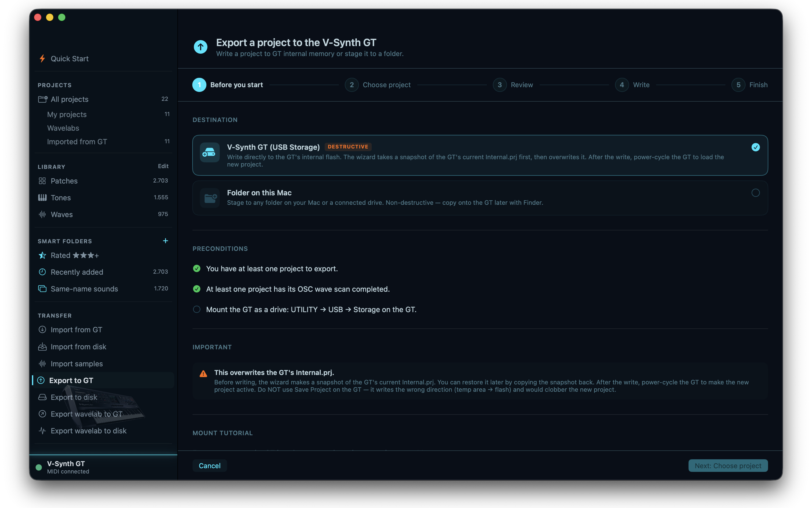Click the Tones keyboard icon
Screen dimensions: 812x508
(x=42, y=198)
